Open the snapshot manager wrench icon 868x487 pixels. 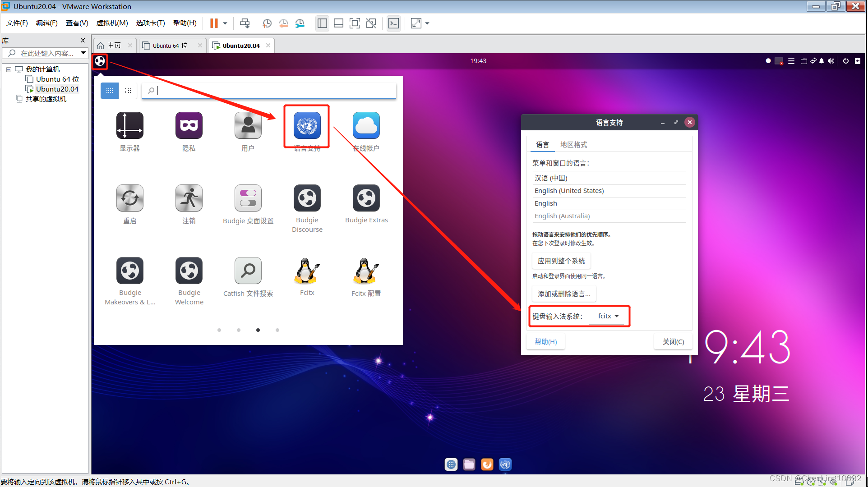click(x=300, y=23)
